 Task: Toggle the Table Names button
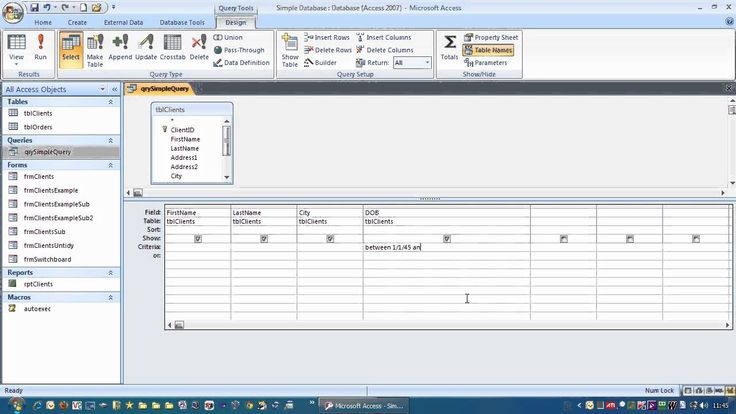click(488, 50)
